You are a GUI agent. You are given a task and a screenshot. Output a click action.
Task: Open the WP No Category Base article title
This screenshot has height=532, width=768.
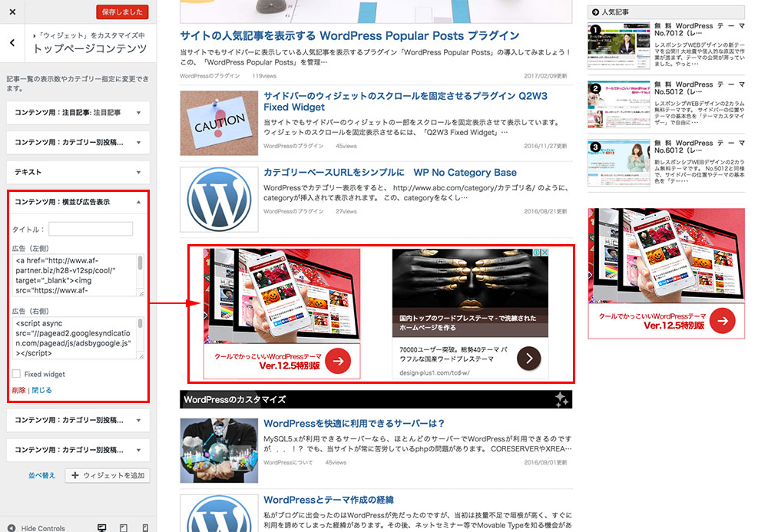[390, 172]
